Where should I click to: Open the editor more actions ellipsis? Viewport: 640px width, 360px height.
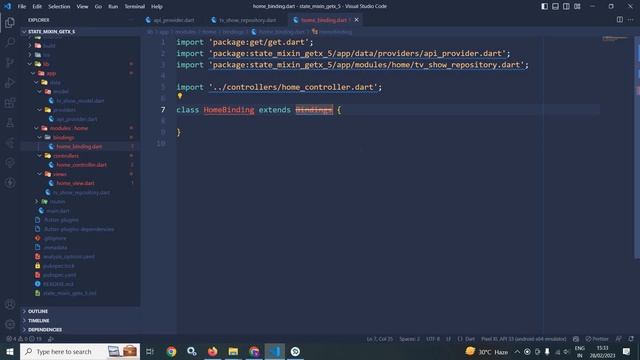[x=631, y=20]
